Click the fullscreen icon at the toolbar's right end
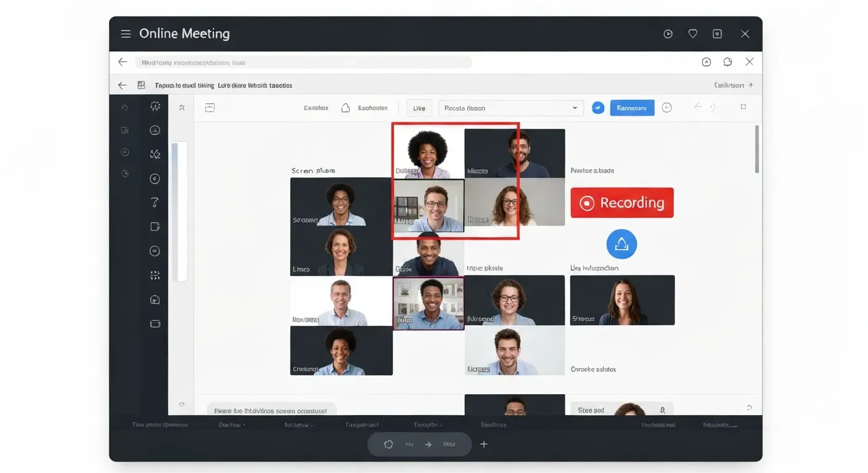 pos(743,107)
